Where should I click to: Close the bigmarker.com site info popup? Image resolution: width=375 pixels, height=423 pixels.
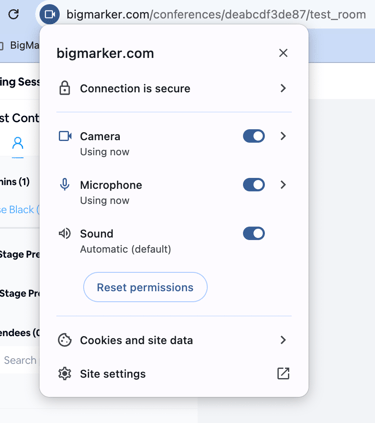[283, 53]
